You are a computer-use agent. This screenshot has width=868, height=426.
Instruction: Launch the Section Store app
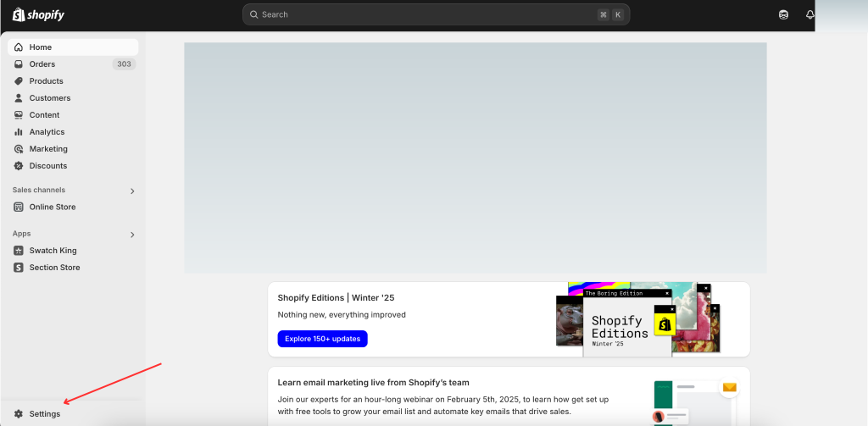pos(73,268)
